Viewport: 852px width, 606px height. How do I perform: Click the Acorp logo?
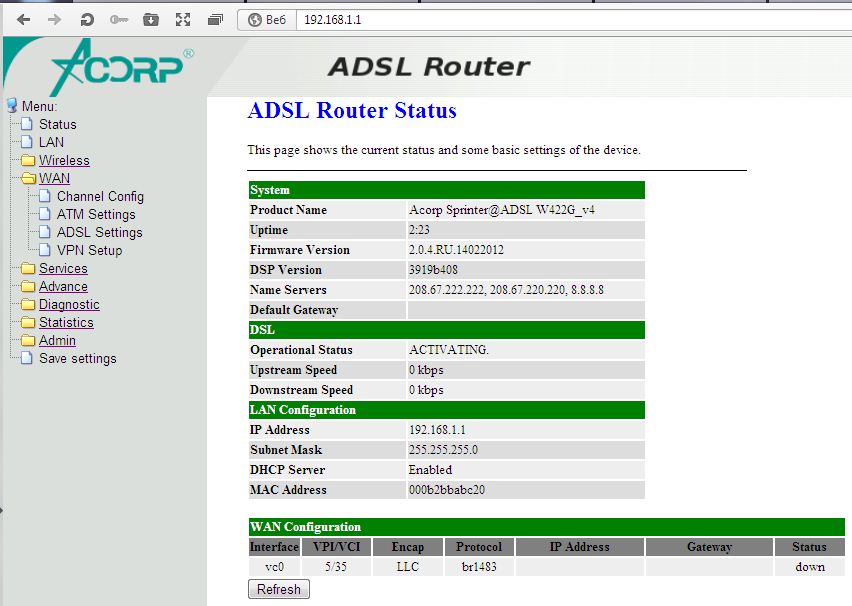click(121, 67)
